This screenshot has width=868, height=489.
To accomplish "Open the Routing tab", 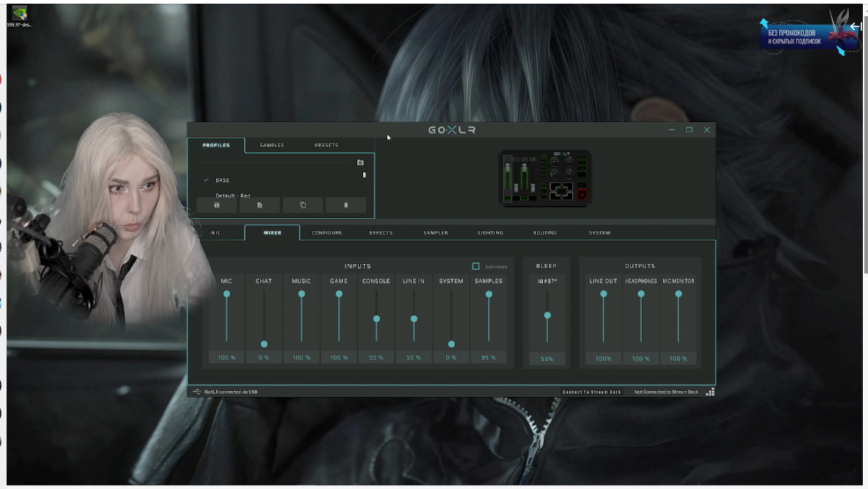I will click(545, 232).
